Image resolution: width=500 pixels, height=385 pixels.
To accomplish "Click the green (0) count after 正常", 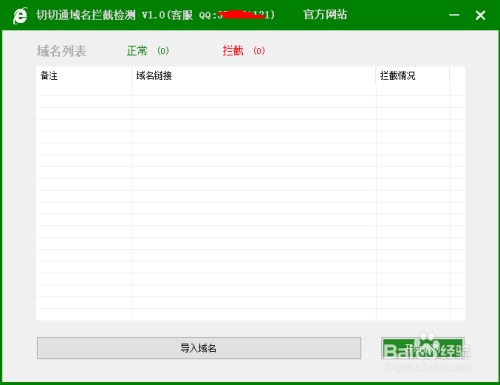I will point(163,51).
